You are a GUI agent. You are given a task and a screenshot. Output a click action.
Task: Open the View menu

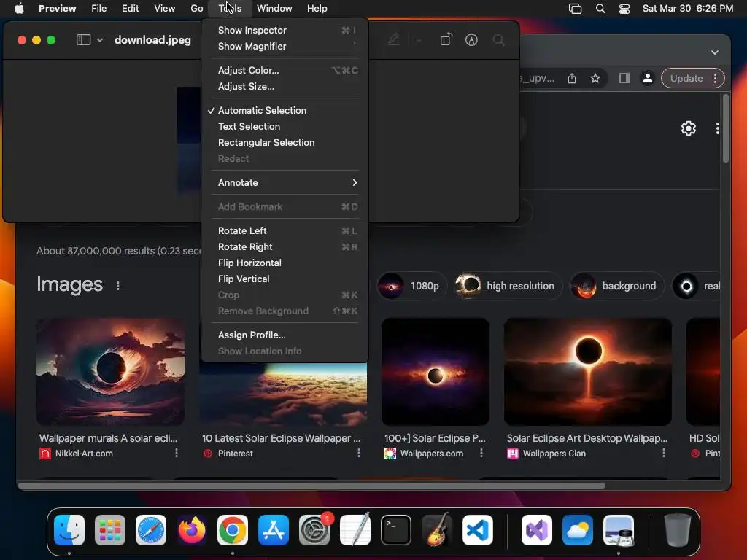pos(164,8)
